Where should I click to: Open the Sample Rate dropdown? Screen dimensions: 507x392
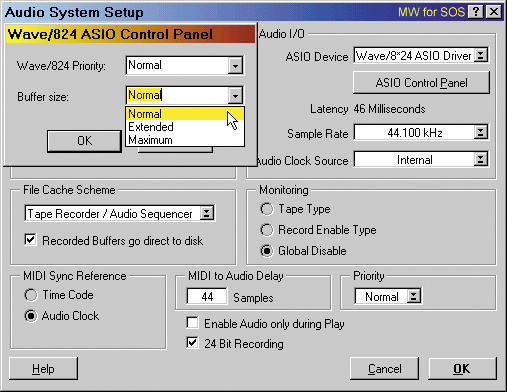pos(480,133)
